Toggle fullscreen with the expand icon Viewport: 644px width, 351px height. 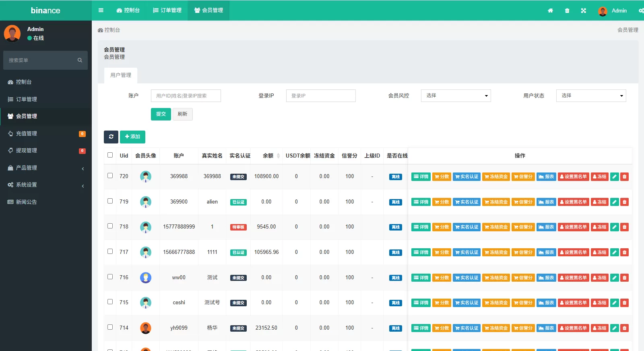point(583,11)
